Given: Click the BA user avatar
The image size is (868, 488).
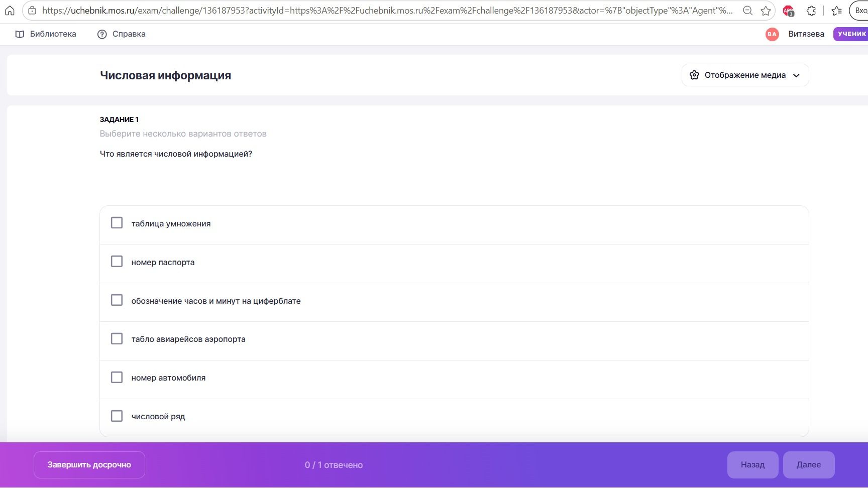Looking at the screenshot, I should point(772,34).
